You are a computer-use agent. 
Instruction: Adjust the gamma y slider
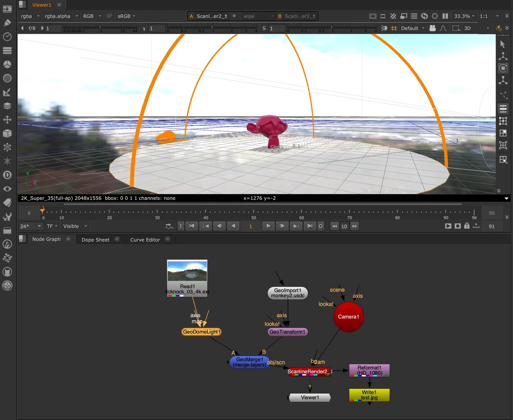[212, 28]
